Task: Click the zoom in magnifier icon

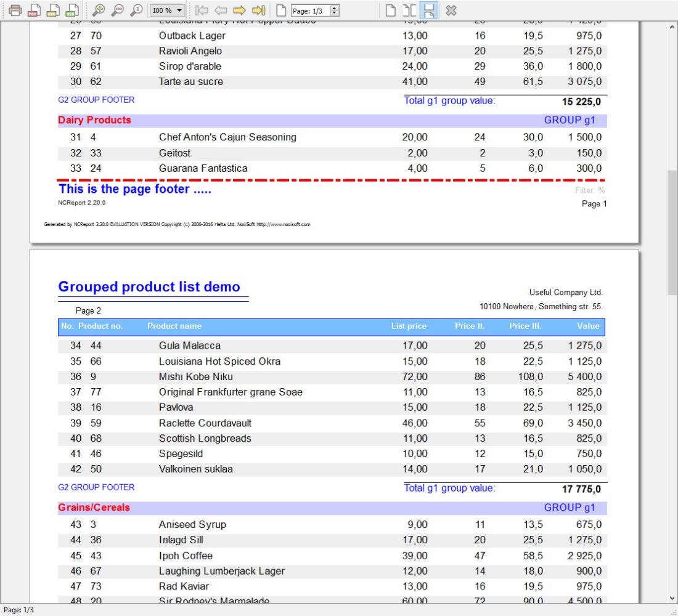Action: click(x=99, y=10)
